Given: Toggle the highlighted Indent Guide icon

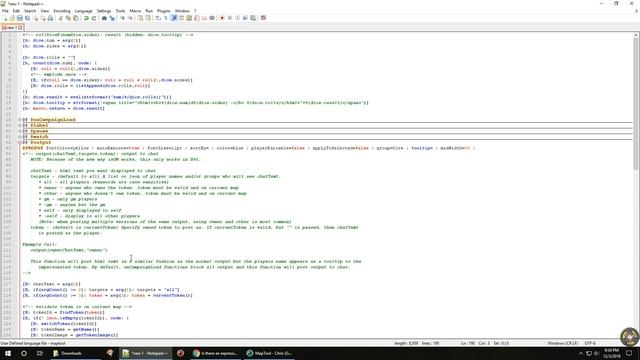Looking at the screenshot, I should point(173,18).
